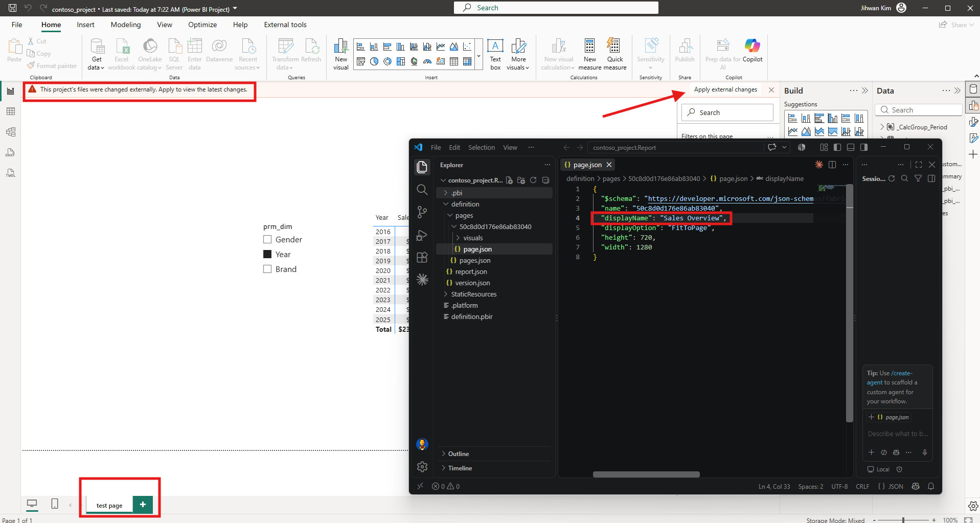The image size is (980, 523).
Task: Open VS Code Extensions icon
Action: click(x=422, y=258)
